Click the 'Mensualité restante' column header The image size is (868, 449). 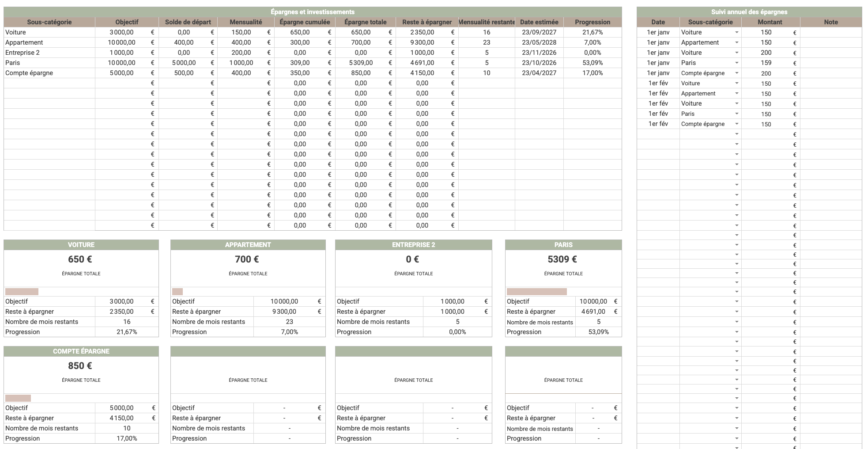click(487, 22)
